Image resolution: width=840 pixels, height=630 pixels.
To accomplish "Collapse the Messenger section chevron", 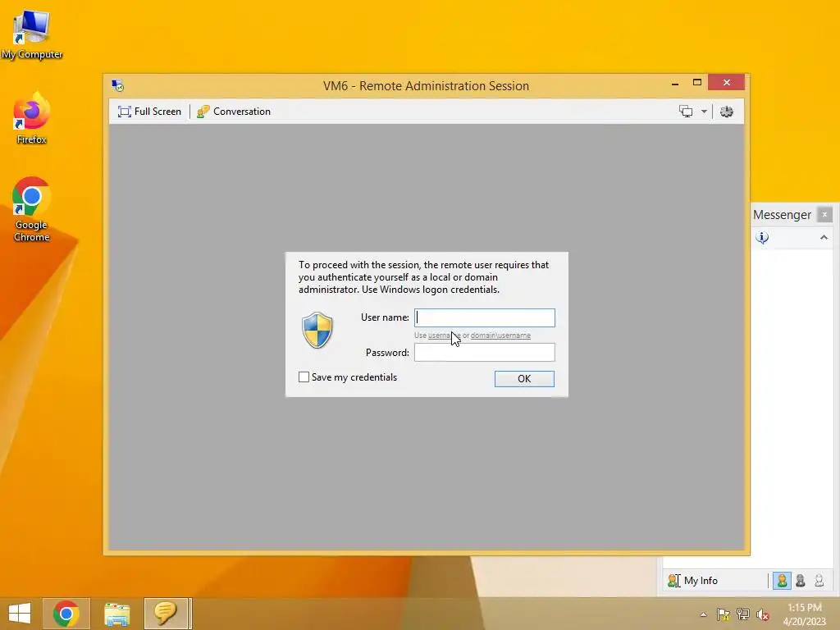I will pyautogui.click(x=824, y=237).
